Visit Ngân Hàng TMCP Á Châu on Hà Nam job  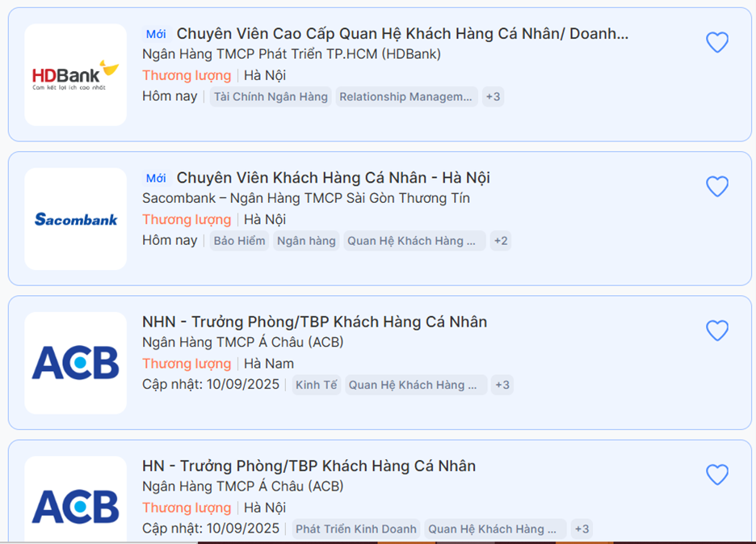[242, 342]
